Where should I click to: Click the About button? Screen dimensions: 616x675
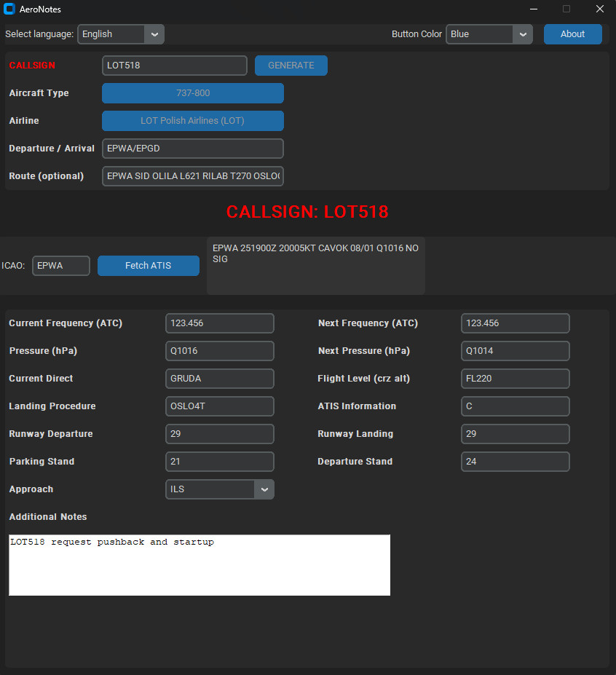click(572, 33)
